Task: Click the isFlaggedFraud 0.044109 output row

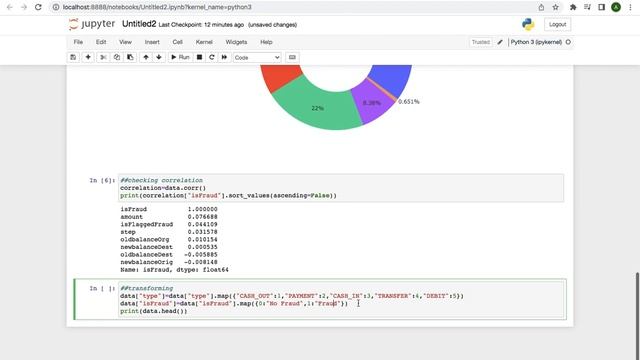Action: 169,224
